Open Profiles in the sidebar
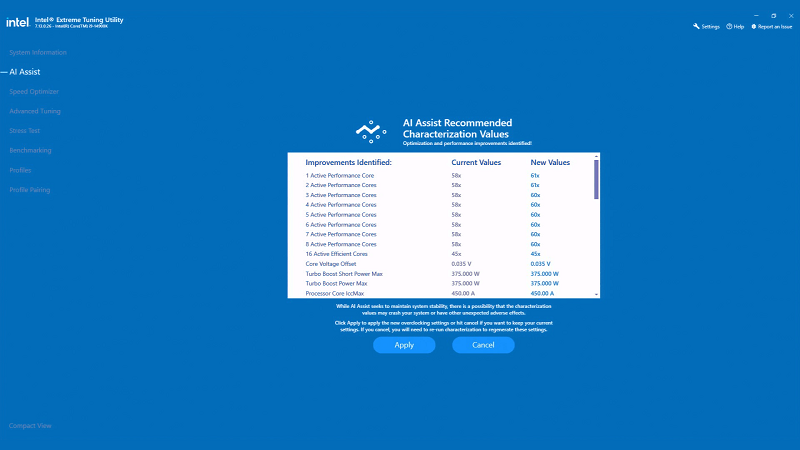The width and height of the screenshot is (800, 450). point(20,170)
